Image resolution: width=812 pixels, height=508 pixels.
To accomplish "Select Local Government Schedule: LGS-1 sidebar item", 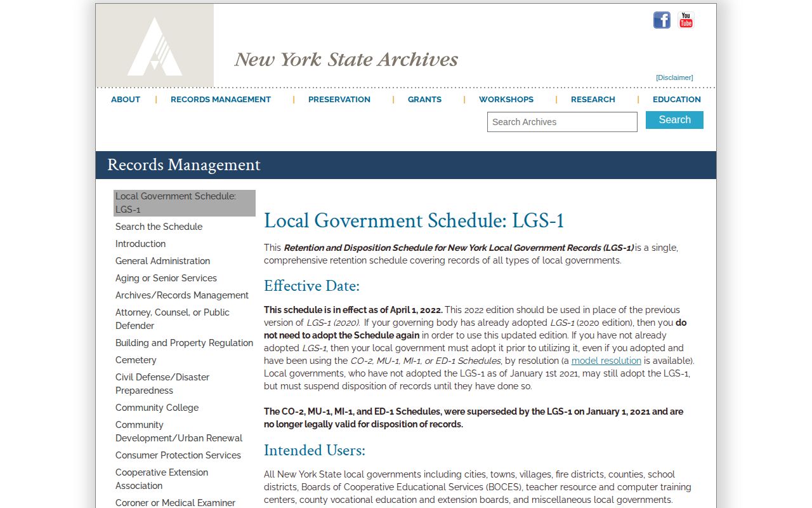I will tap(185, 203).
